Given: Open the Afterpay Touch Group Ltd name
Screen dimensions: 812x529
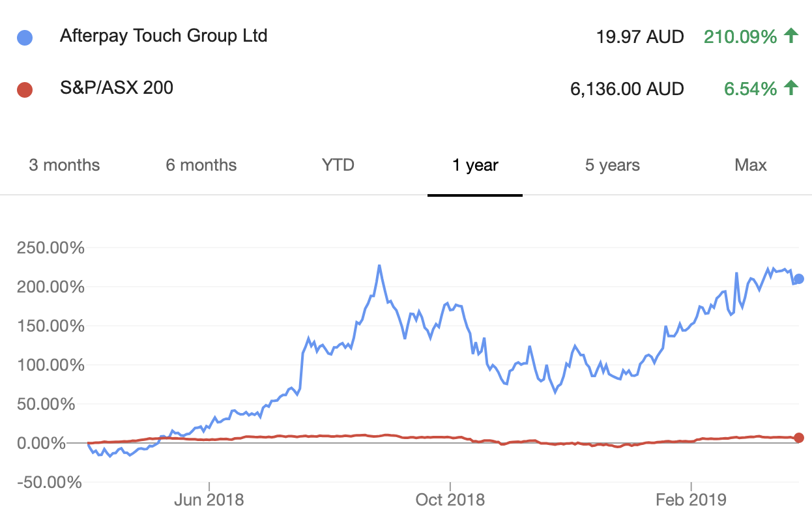Looking at the screenshot, I should coord(164,35).
